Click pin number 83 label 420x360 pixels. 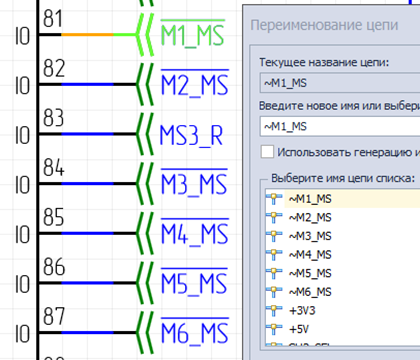[53, 118]
